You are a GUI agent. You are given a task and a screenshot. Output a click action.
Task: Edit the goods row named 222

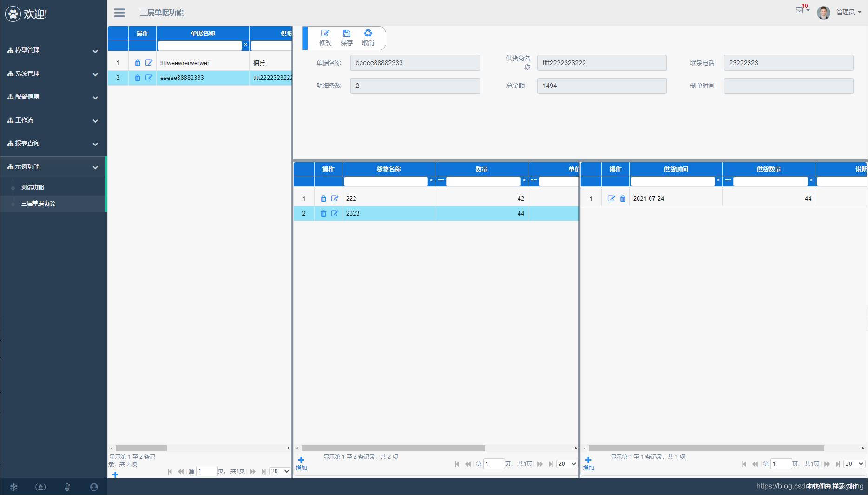[x=335, y=198]
